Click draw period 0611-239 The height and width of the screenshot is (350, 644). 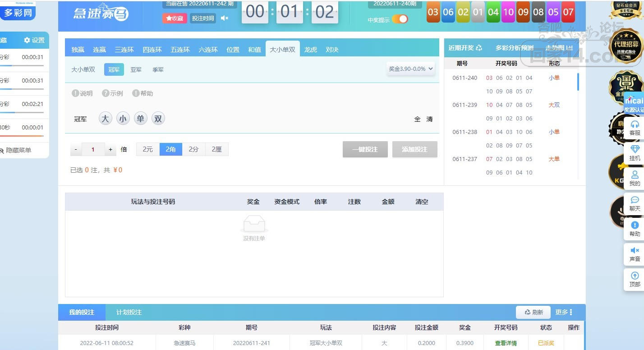click(x=465, y=105)
